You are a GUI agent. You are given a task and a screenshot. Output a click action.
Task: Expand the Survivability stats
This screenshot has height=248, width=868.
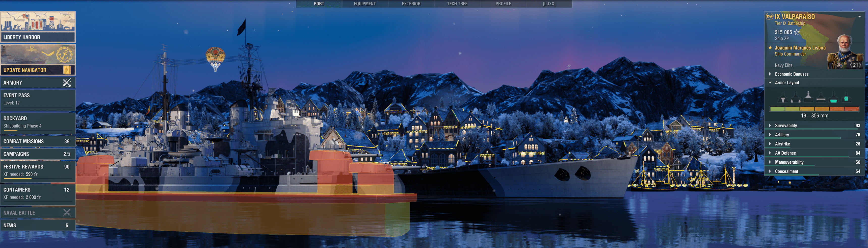(x=814, y=126)
